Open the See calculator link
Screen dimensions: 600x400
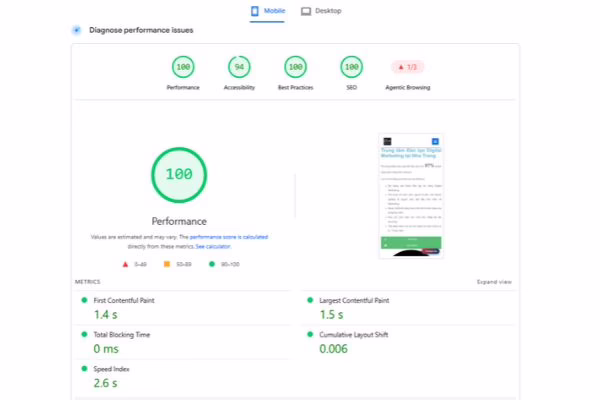point(213,247)
